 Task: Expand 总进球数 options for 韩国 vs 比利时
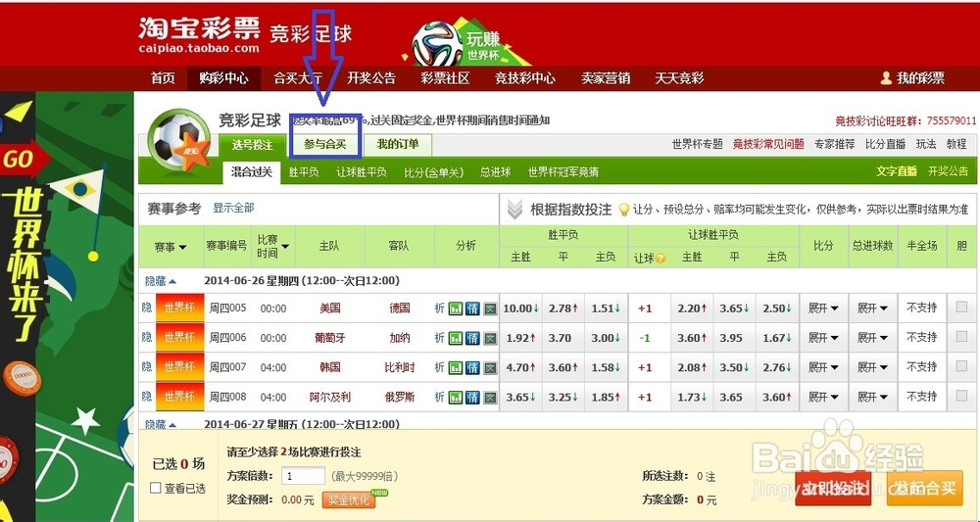[x=872, y=367]
